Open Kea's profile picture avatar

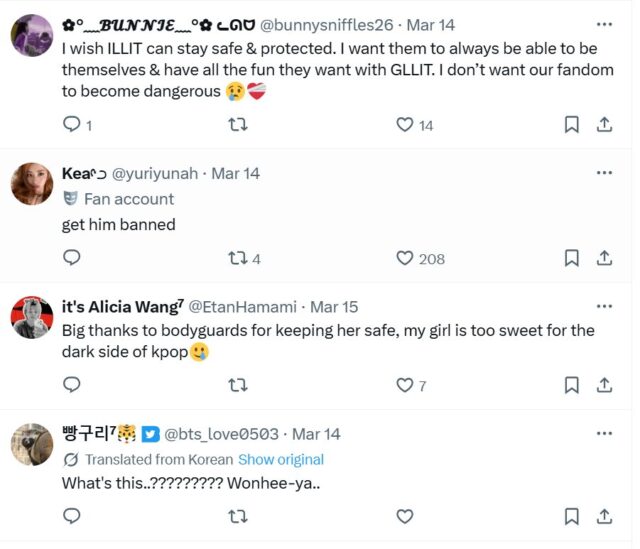(32, 184)
